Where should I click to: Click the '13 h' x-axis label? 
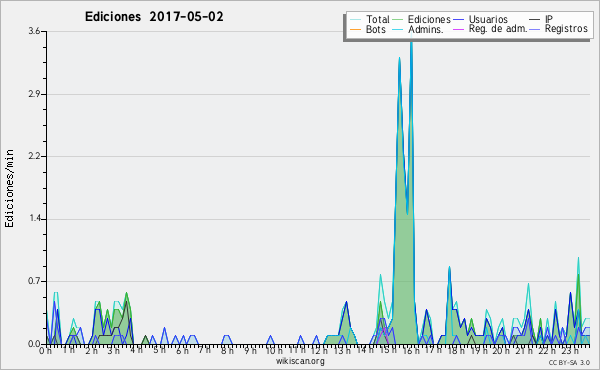[342, 351]
